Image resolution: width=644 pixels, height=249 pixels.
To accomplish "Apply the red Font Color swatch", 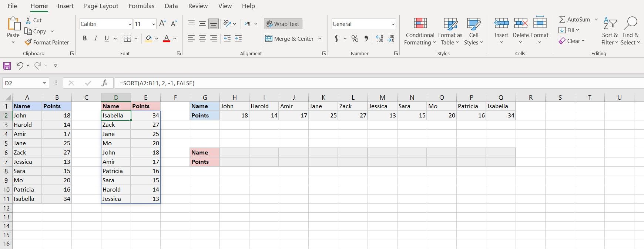I will click(167, 39).
